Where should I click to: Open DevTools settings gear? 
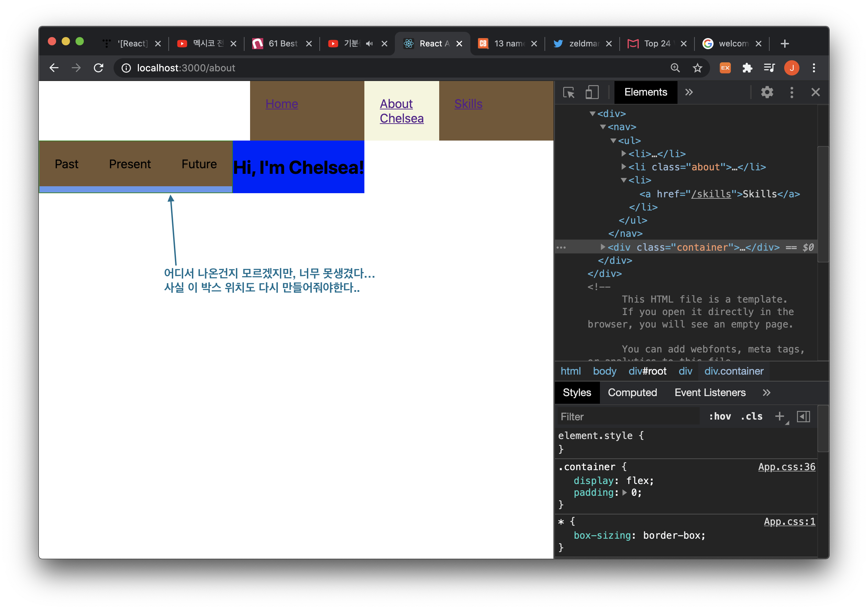click(x=767, y=92)
